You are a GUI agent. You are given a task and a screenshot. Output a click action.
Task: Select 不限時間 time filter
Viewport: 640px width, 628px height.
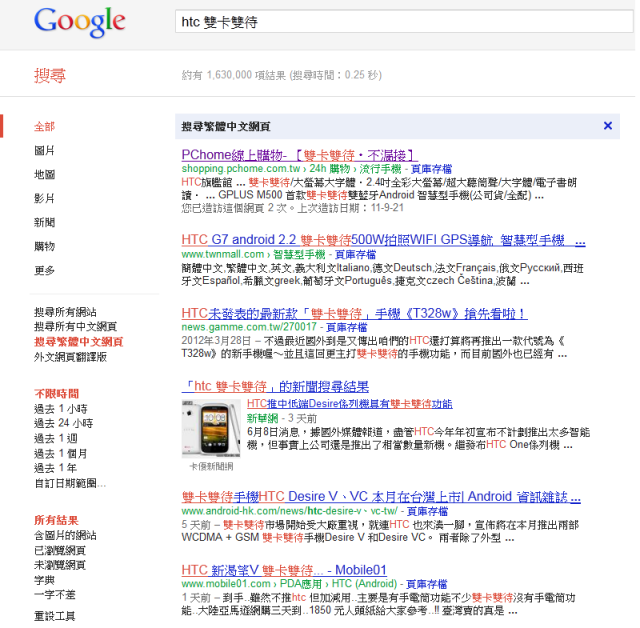tap(56, 394)
